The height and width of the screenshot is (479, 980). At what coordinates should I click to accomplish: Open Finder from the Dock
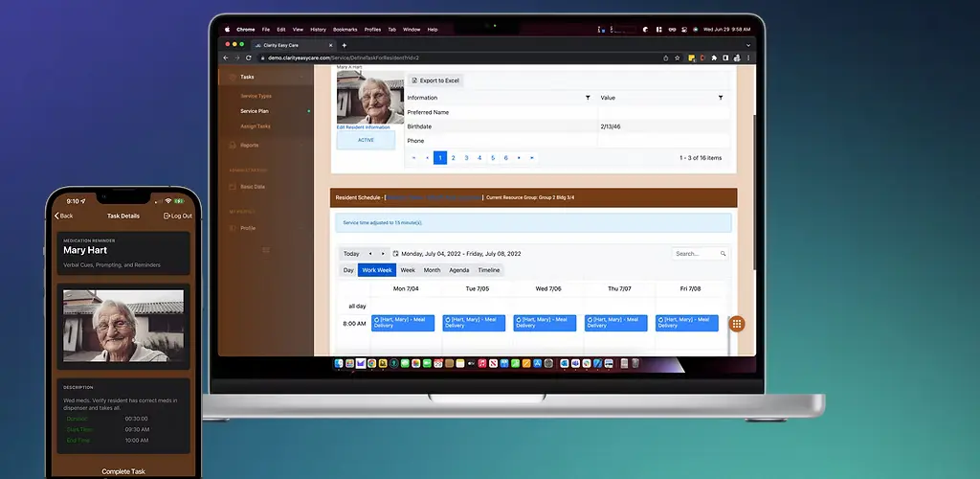339,363
